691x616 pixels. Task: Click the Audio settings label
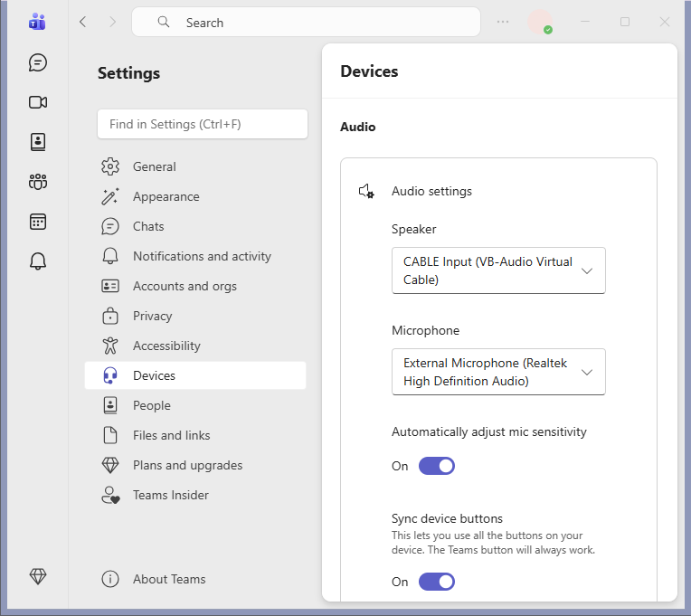point(432,191)
